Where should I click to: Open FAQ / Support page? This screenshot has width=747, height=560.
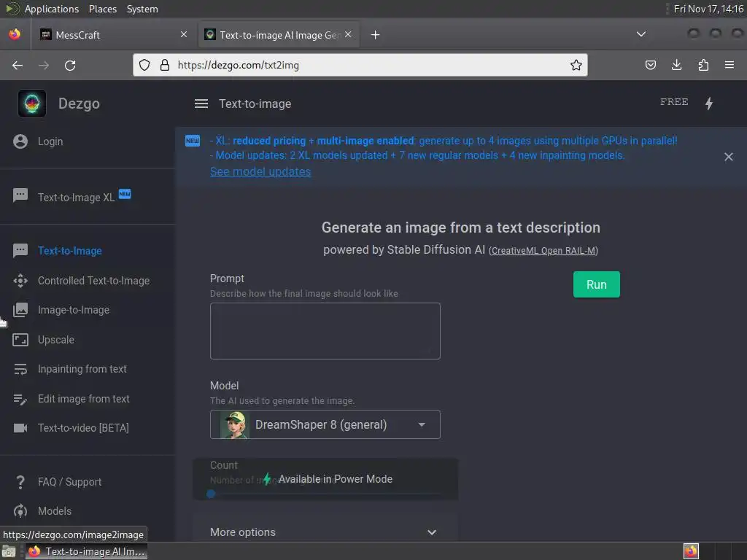point(69,482)
